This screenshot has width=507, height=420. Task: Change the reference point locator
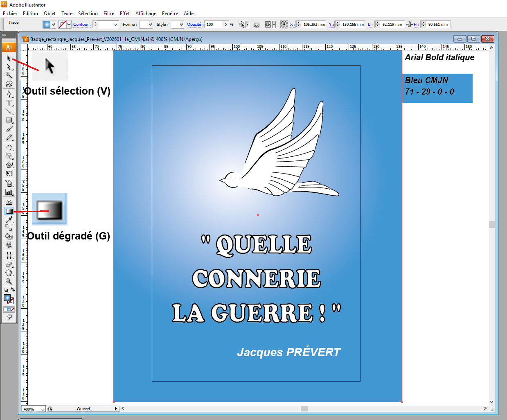[x=284, y=25]
